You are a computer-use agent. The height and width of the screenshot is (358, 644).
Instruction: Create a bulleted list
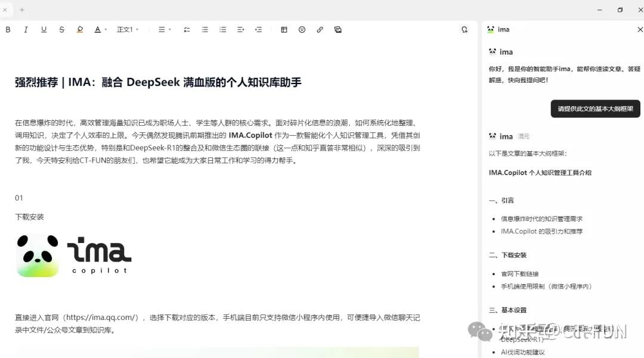(205, 29)
